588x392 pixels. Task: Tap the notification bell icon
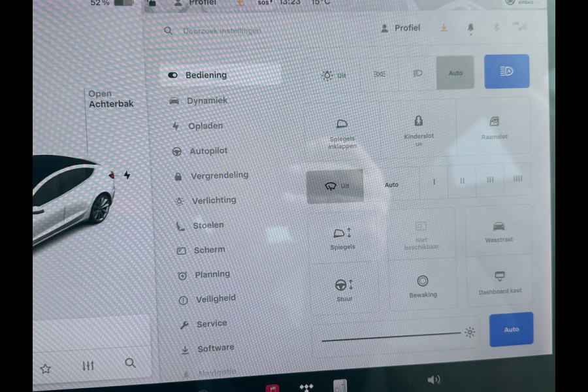[x=470, y=27]
